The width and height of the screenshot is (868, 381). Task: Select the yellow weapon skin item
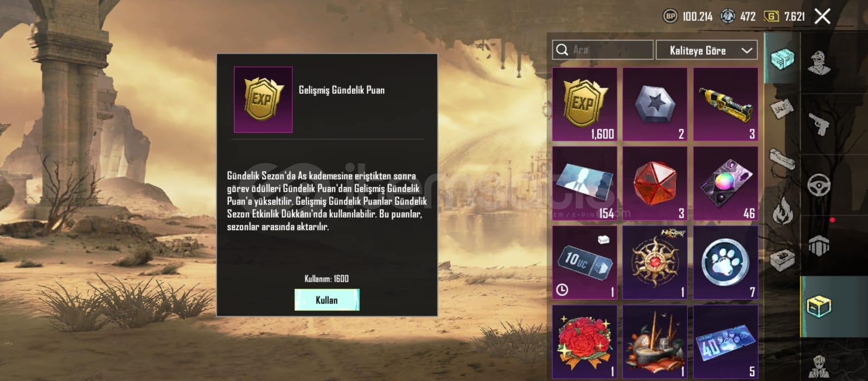pos(725,104)
